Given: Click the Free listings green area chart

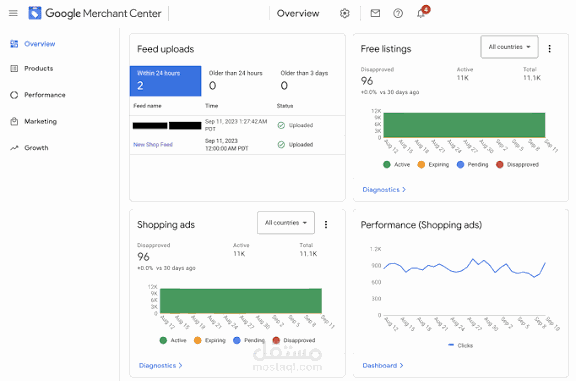Looking at the screenshot, I should pyautogui.click(x=464, y=125).
